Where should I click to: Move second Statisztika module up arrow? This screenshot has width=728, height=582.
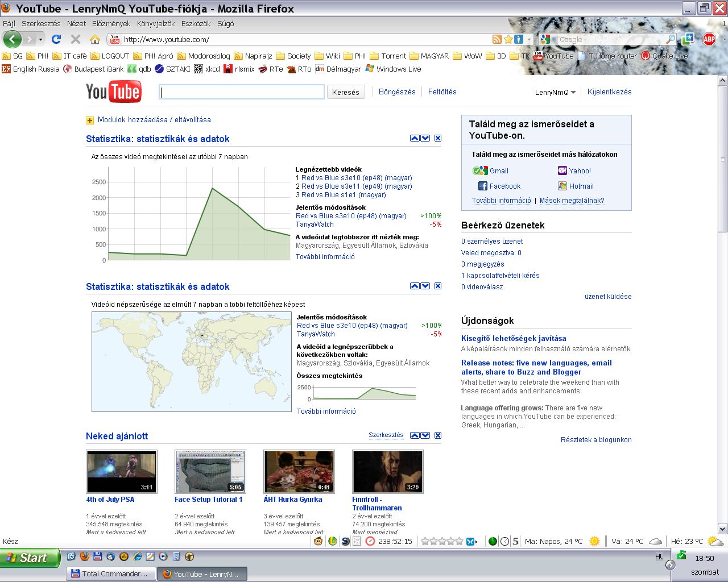click(415, 286)
